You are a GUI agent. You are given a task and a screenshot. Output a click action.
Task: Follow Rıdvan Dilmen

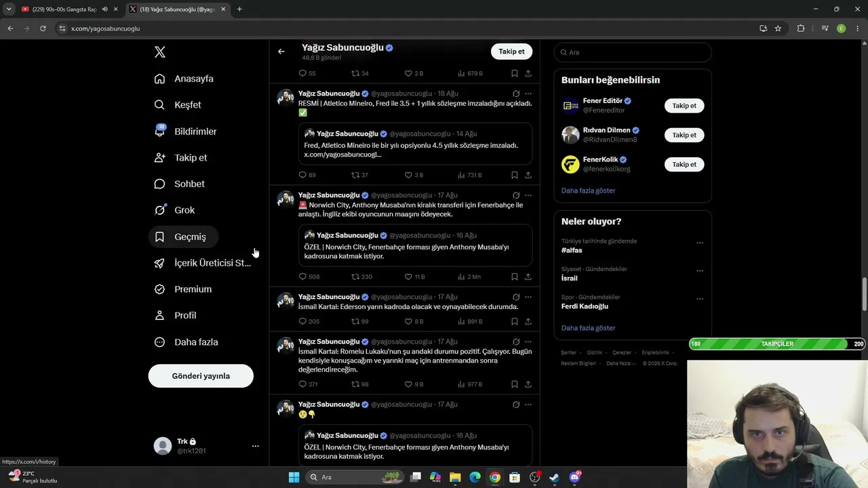coord(684,135)
